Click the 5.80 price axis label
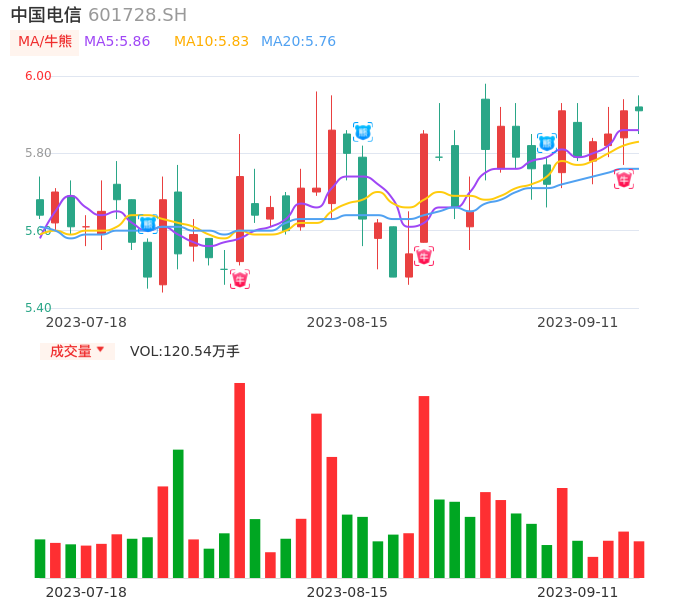Image resolution: width=686 pixels, height=606 pixels. (38, 153)
